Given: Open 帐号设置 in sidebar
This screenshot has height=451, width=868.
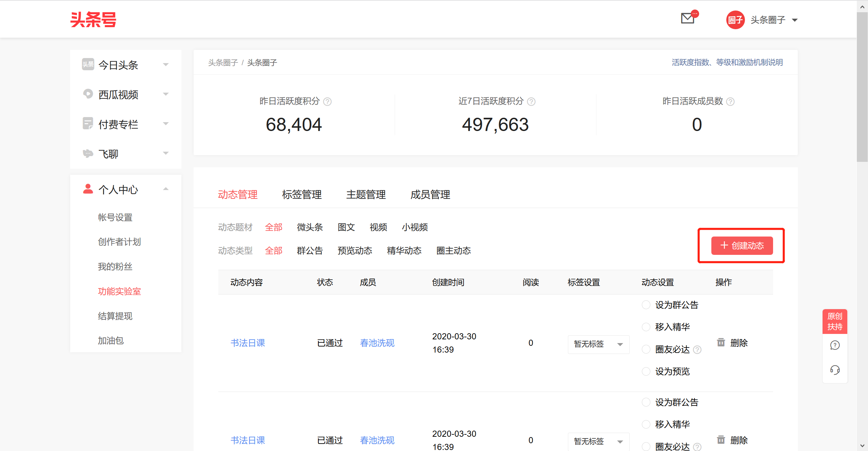Looking at the screenshot, I should click(115, 217).
